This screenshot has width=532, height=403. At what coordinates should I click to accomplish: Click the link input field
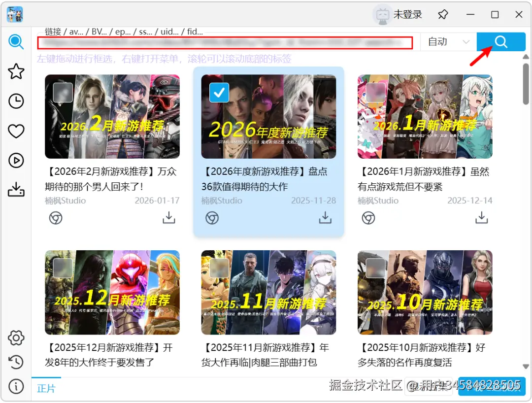225,43
